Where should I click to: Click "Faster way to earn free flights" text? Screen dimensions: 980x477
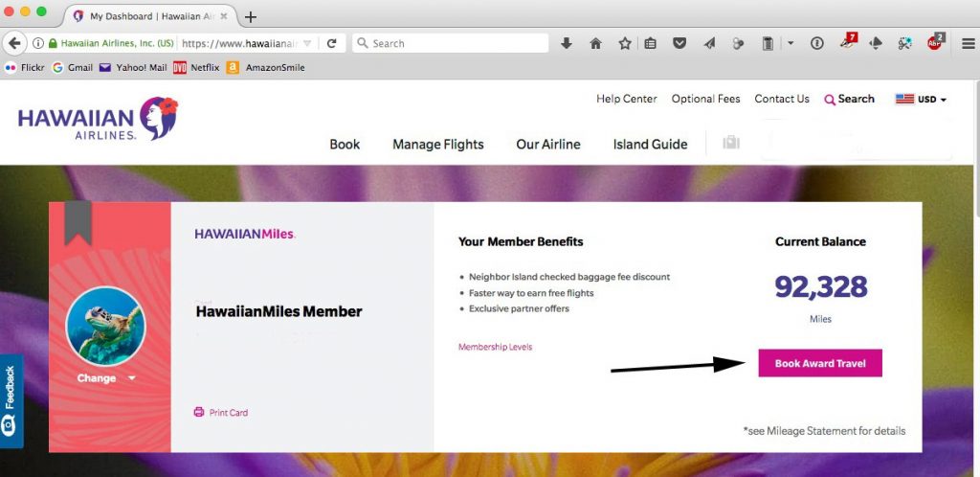point(531,292)
